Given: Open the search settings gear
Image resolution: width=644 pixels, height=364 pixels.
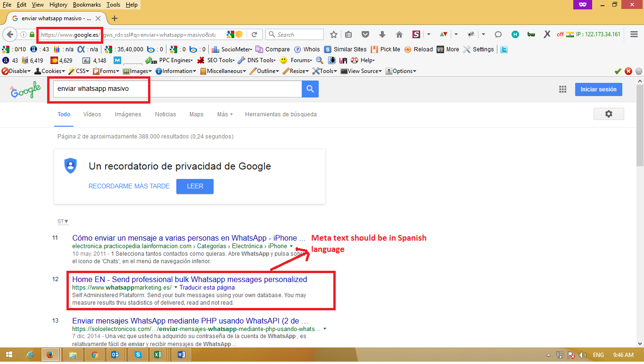Looking at the screenshot, I should pos(609,114).
